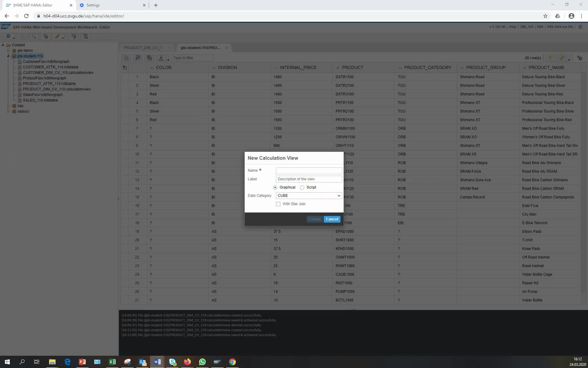Open a new browser tab

pyautogui.click(x=156, y=5)
